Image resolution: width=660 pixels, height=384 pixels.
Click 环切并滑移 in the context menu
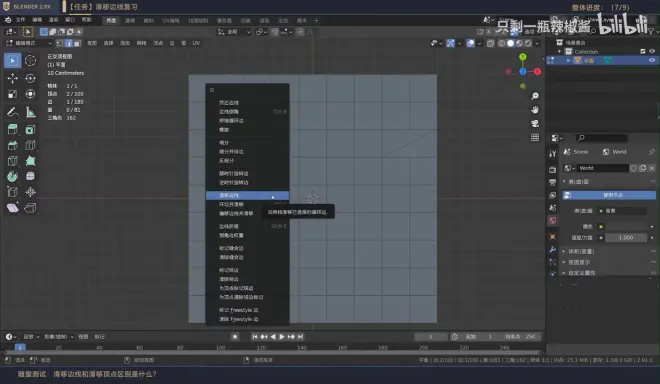(x=248, y=204)
